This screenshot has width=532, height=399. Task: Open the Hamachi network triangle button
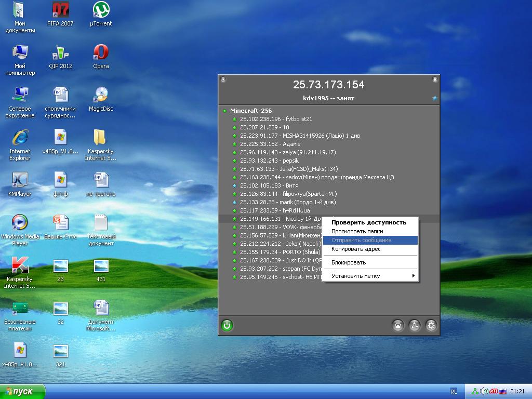coord(414,326)
